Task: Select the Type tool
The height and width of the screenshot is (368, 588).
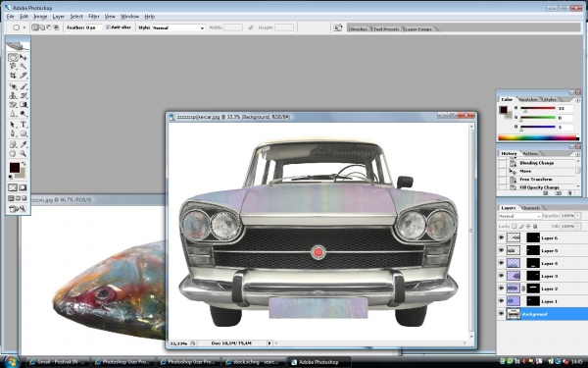Action: tap(24, 125)
